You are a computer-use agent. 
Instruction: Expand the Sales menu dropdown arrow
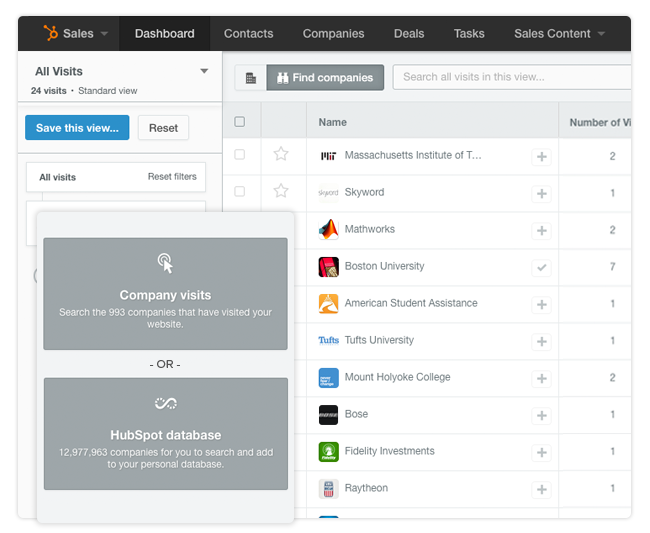tap(104, 34)
